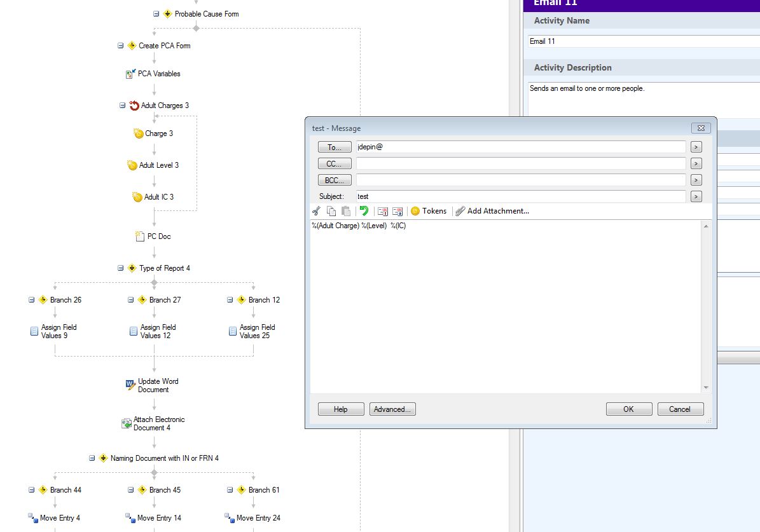Collapse Branch 61 expander

230,490
